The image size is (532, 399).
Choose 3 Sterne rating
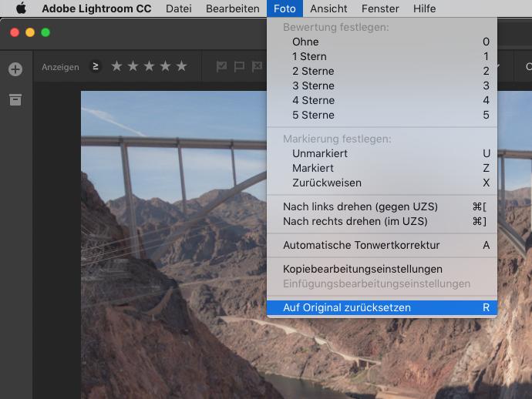coord(382,85)
